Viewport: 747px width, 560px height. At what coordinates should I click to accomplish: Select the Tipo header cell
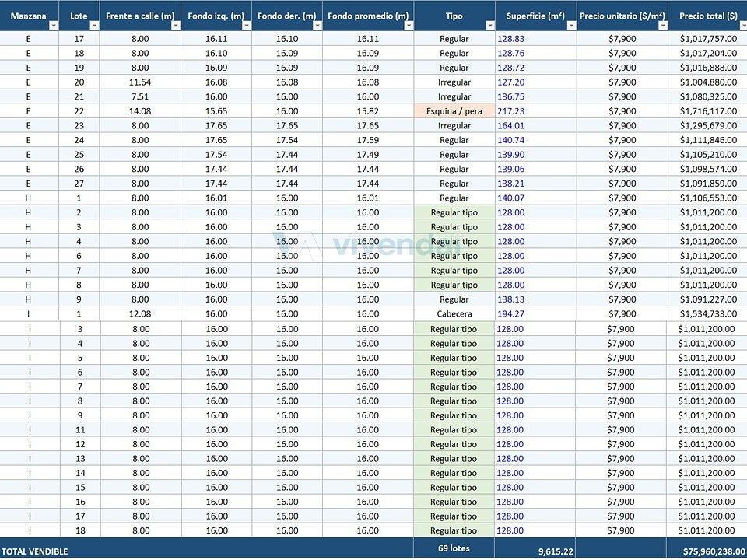pos(454,16)
